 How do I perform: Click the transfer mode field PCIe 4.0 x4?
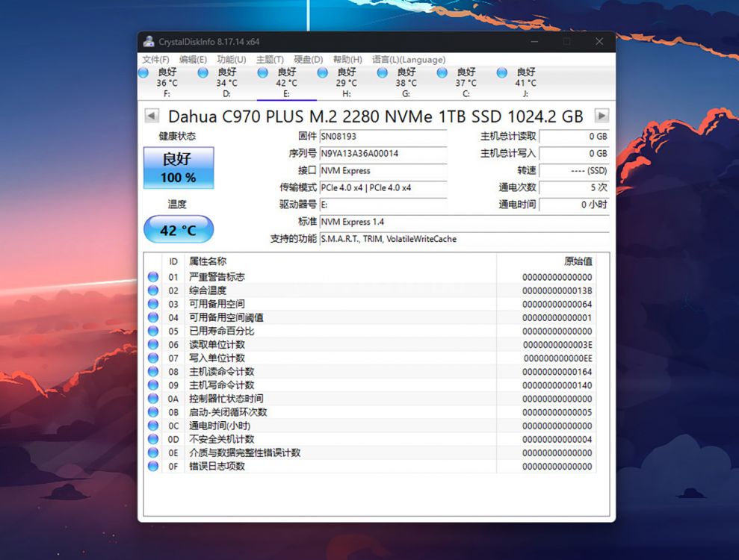[x=383, y=187]
